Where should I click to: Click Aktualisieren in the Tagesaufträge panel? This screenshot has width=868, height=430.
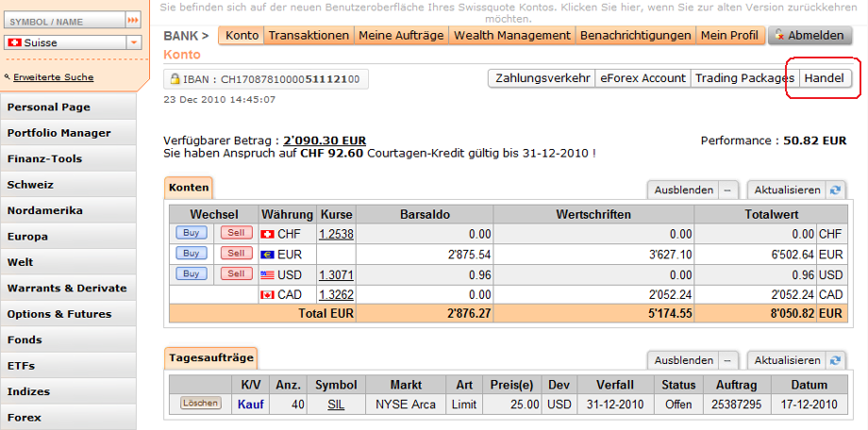(786, 360)
